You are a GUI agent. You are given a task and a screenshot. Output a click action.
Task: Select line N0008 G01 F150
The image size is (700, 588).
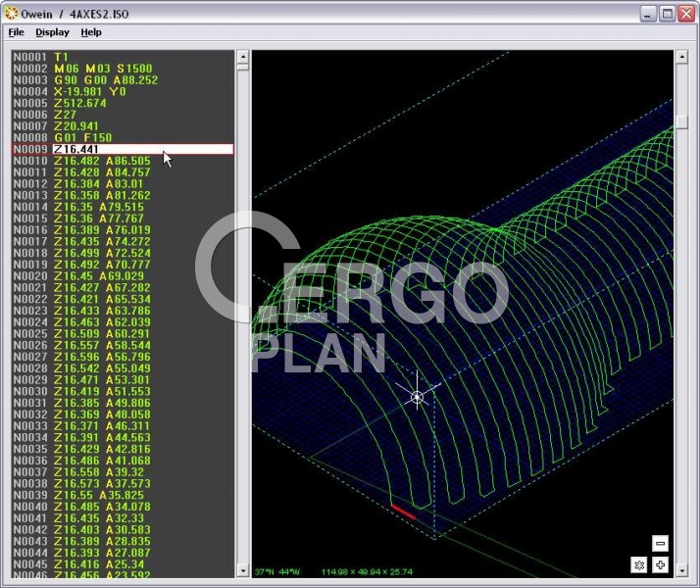(x=123, y=137)
